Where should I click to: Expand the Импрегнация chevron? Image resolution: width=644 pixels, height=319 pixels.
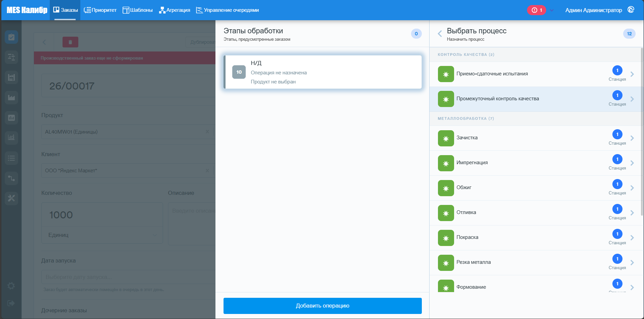pyautogui.click(x=632, y=163)
